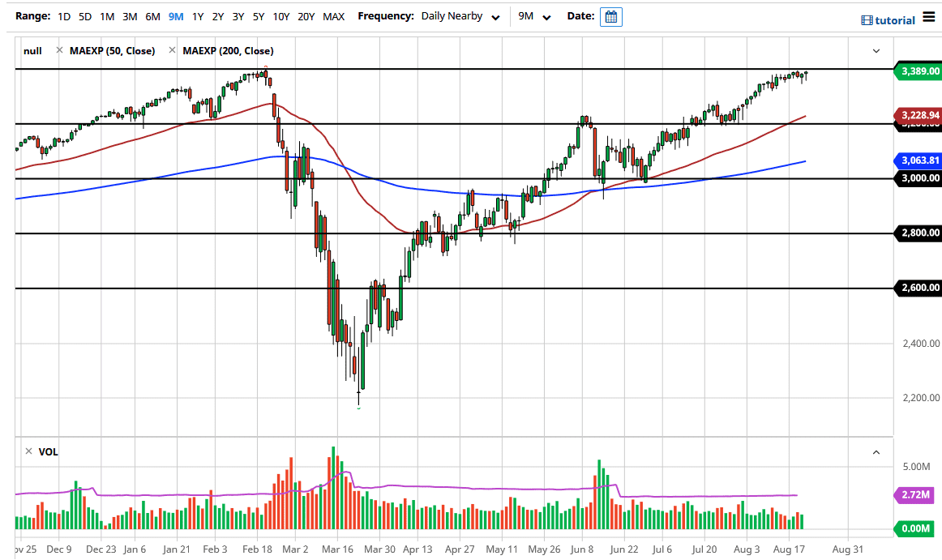Collapse the volume panel using its up chevron
Image resolution: width=942 pixels, height=560 pixels.
pos(876,451)
